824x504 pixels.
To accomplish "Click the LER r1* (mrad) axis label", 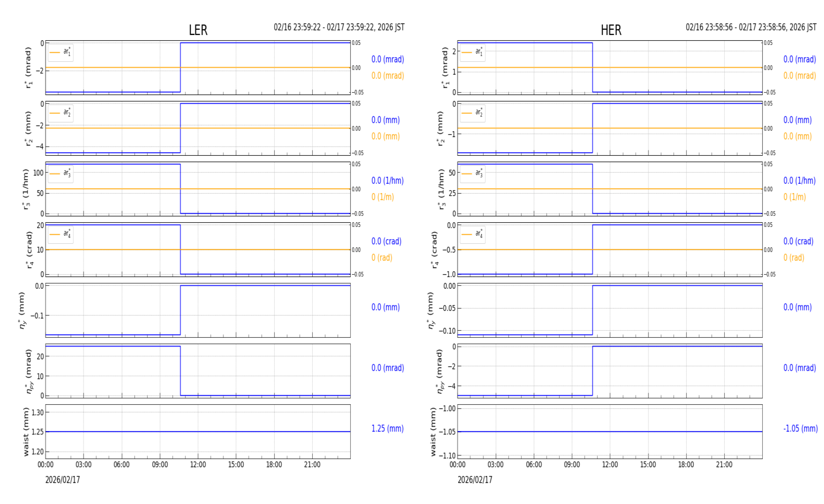I will [27, 68].
